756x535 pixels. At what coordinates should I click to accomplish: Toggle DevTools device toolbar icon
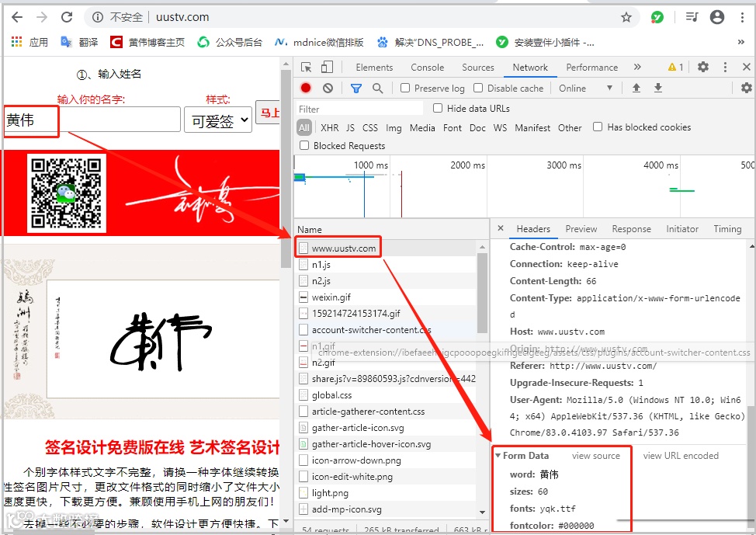coord(328,67)
